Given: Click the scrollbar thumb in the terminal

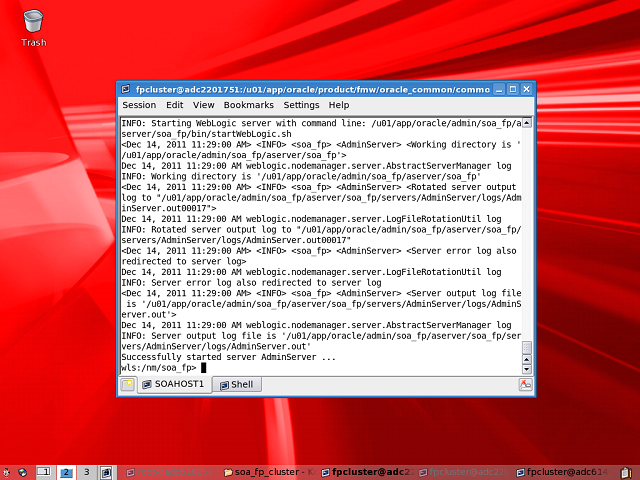Looking at the screenshot, I should coord(527,347).
